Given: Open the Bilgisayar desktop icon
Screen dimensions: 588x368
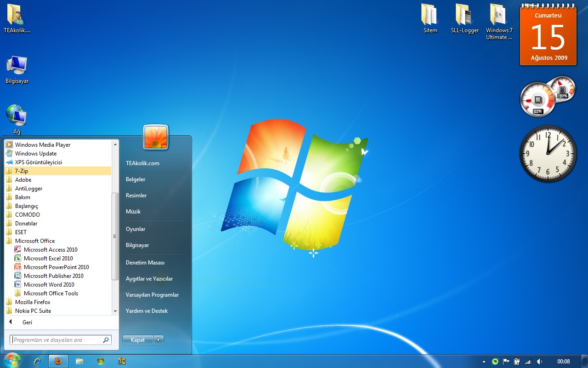Looking at the screenshot, I should click(17, 70).
